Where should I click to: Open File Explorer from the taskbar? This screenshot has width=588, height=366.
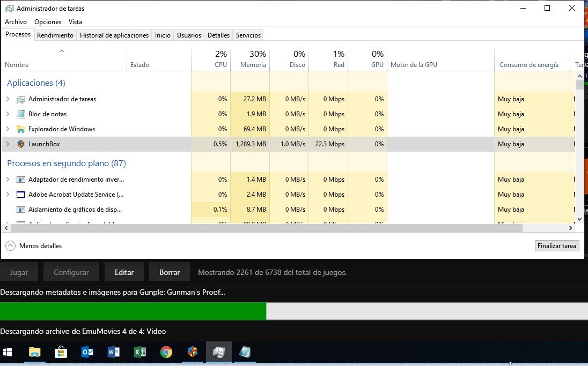pos(34,352)
